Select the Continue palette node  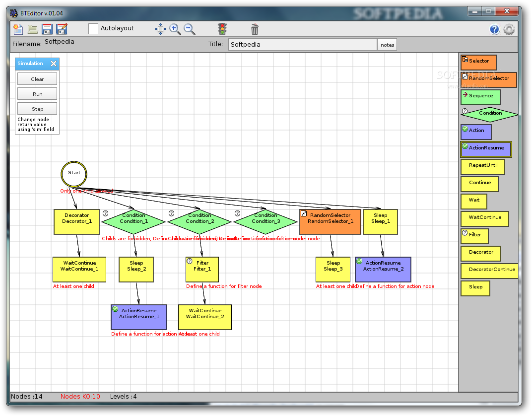pyautogui.click(x=479, y=184)
